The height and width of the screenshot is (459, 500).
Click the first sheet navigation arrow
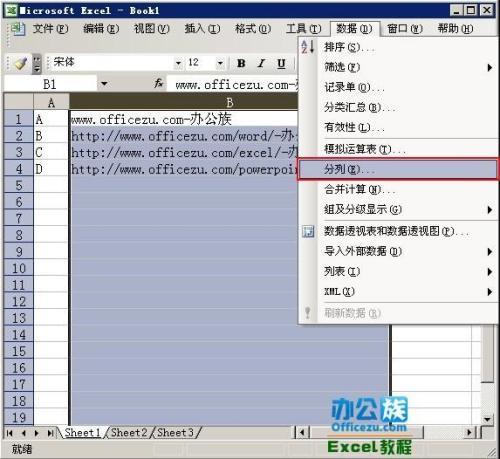(10, 433)
